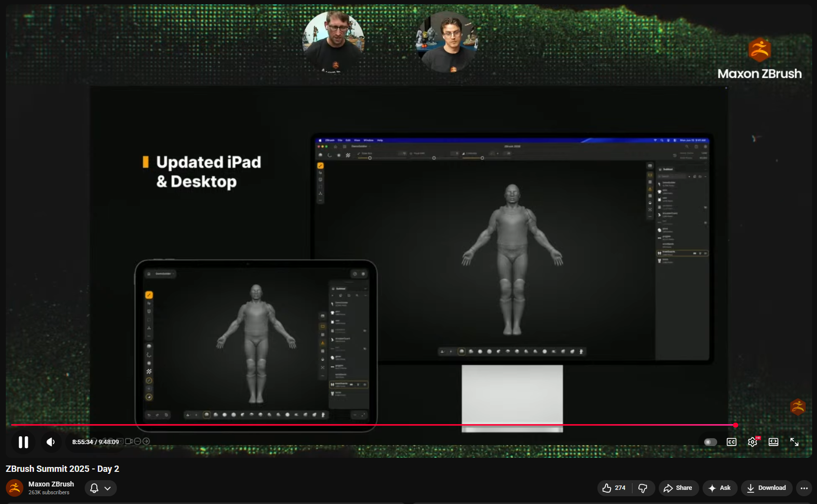Switch to theater mode
This screenshot has width=817, height=504.
click(x=774, y=442)
